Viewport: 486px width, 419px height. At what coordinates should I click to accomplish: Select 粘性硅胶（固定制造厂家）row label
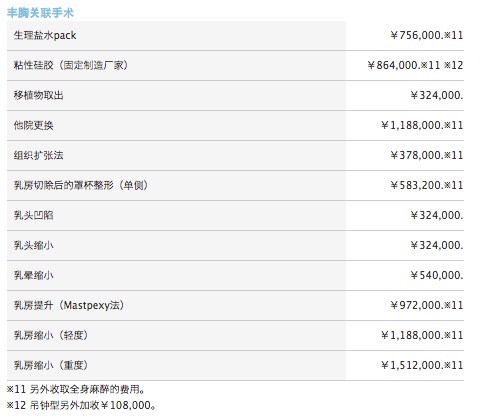pyautogui.click(x=71, y=65)
